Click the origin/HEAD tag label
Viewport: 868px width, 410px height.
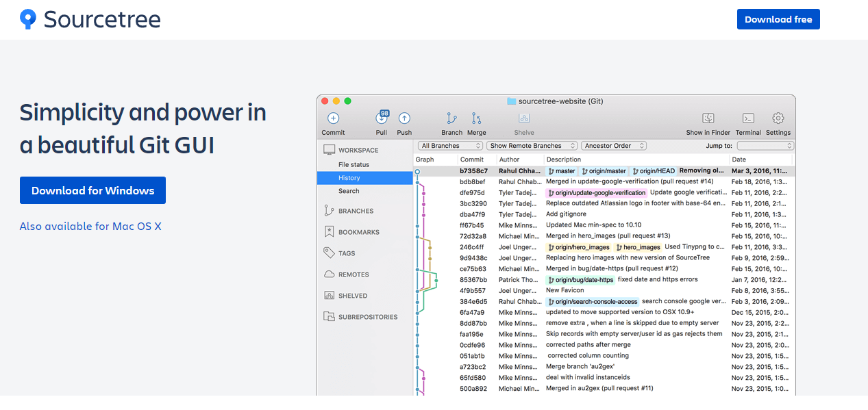coord(654,171)
